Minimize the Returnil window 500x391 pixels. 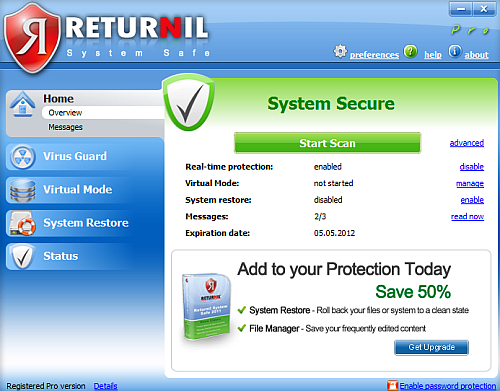pos(461,9)
